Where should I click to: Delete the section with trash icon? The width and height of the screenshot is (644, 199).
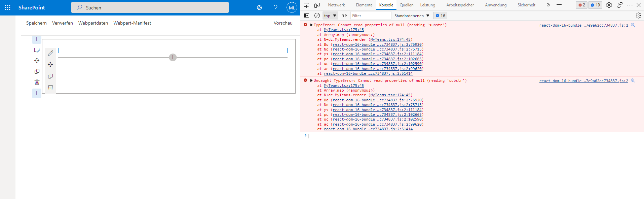pos(37,82)
